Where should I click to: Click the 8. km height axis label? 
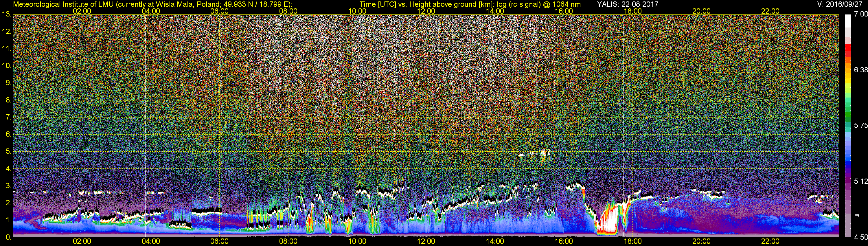click(x=8, y=100)
